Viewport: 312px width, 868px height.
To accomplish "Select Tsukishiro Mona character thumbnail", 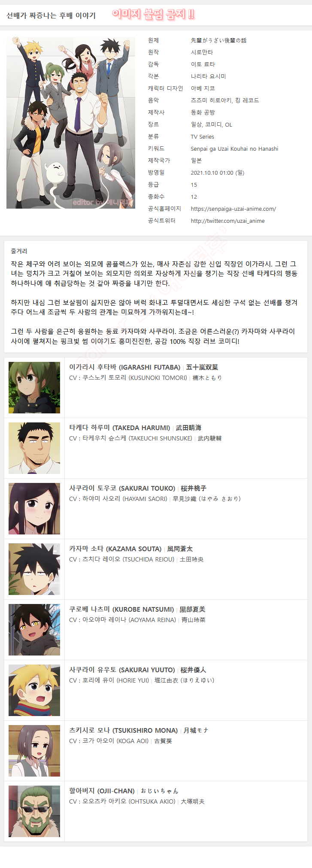I will 34,751.
